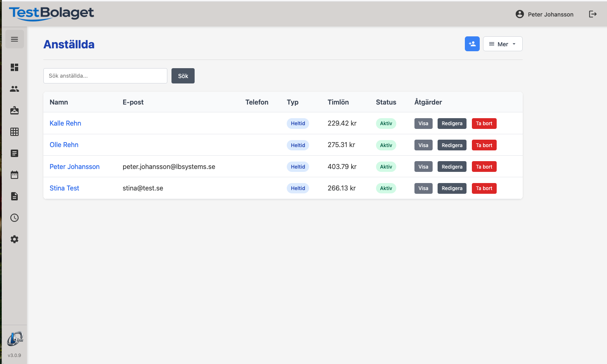Viewport: 607px width, 364px height.
Task: Click the Sök search button
Action: coord(183,76)
